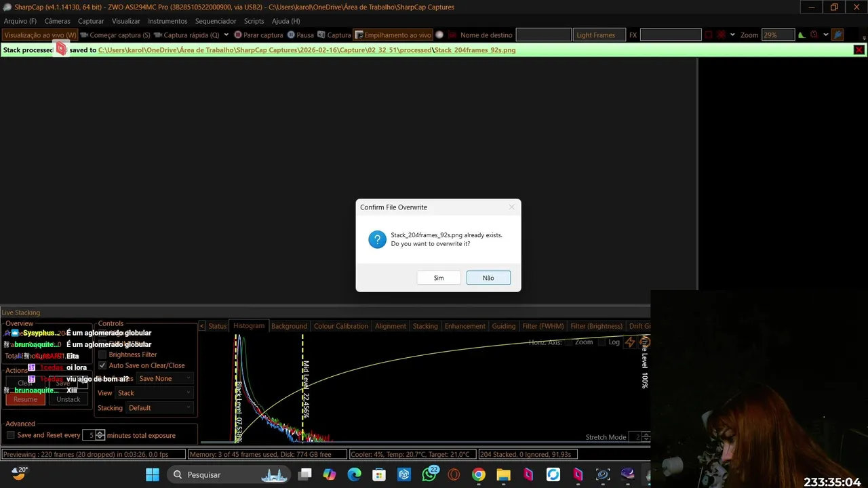Screen dimensions: 868x488
Task: Click the round white circle toolbar icon
Action: (x=439, y=35)
